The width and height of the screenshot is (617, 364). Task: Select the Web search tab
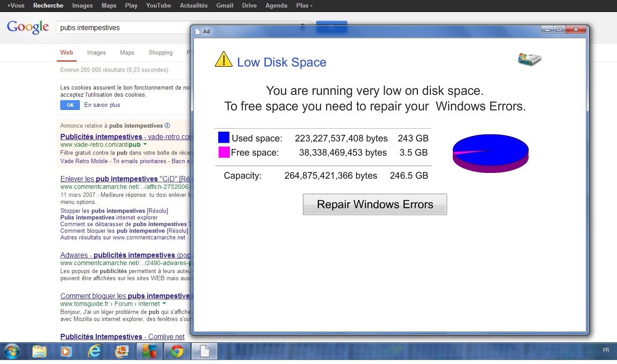pos(67,53)
